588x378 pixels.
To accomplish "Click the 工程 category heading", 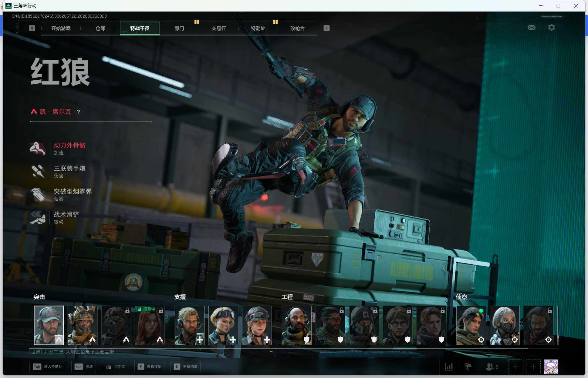I will point(287,297).
